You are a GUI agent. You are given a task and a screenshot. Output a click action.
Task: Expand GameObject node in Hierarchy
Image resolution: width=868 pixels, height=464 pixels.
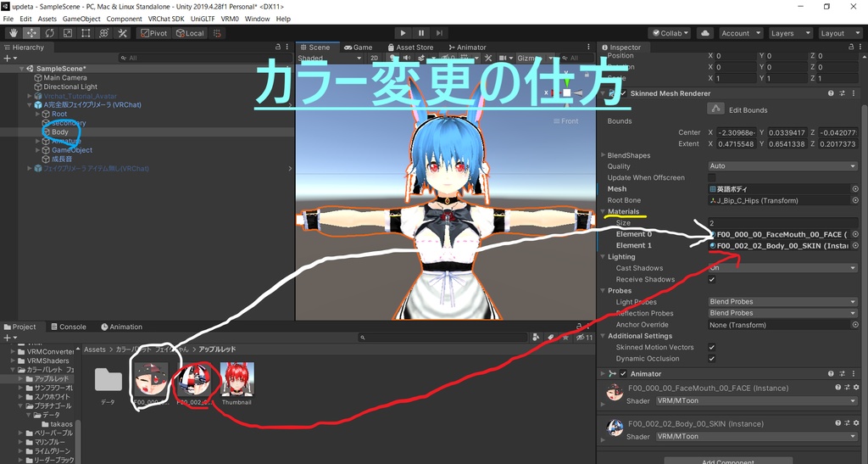click(38, 150)
